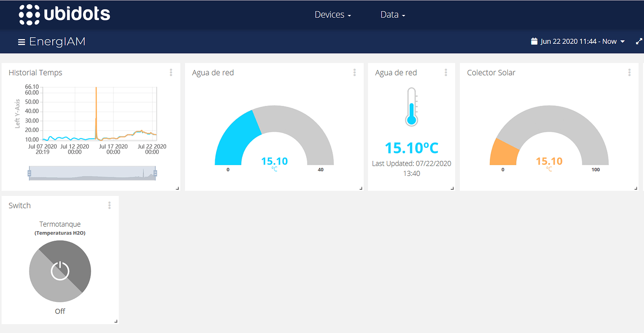The image size is (644, 333).
Task: Open the Colector Solar widget options menu
Action: 630,72
